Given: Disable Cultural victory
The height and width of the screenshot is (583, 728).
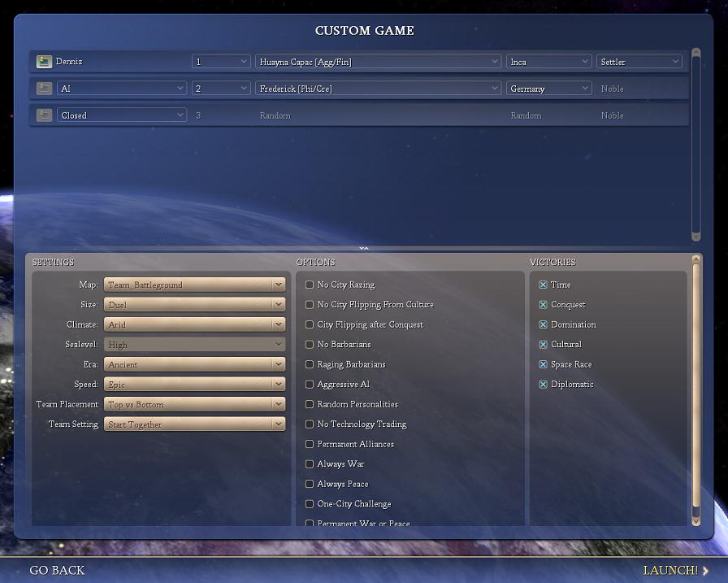Looking at the screenshot, I should point(544,344).
